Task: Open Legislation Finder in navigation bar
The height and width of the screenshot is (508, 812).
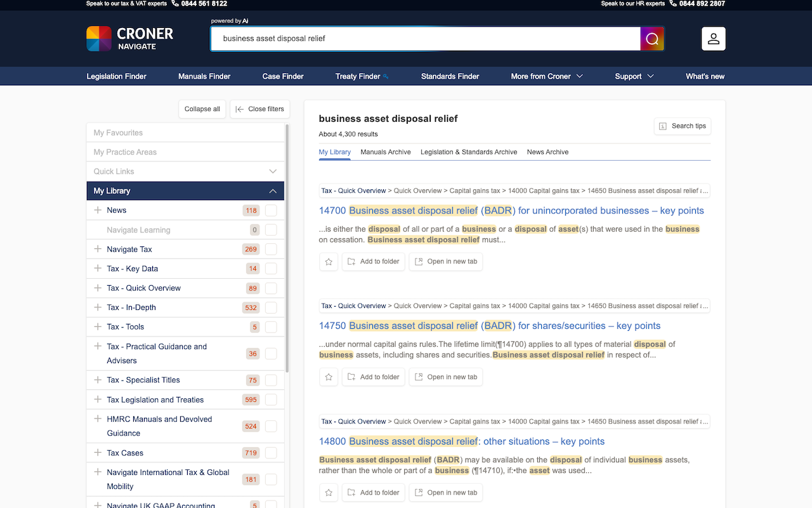Action: tap(117, 76)
